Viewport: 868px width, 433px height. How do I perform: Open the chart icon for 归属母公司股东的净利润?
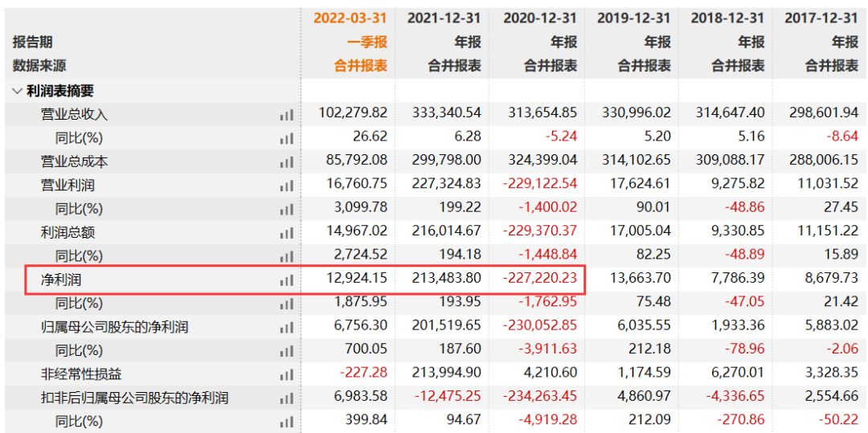point(287,329)
